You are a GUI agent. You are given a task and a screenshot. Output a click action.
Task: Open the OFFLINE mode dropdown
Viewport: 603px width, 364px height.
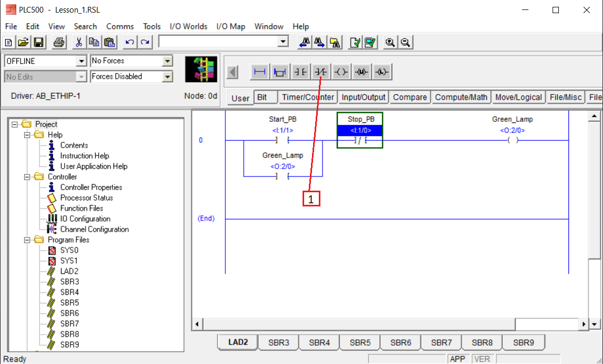(x=81, y=61)
